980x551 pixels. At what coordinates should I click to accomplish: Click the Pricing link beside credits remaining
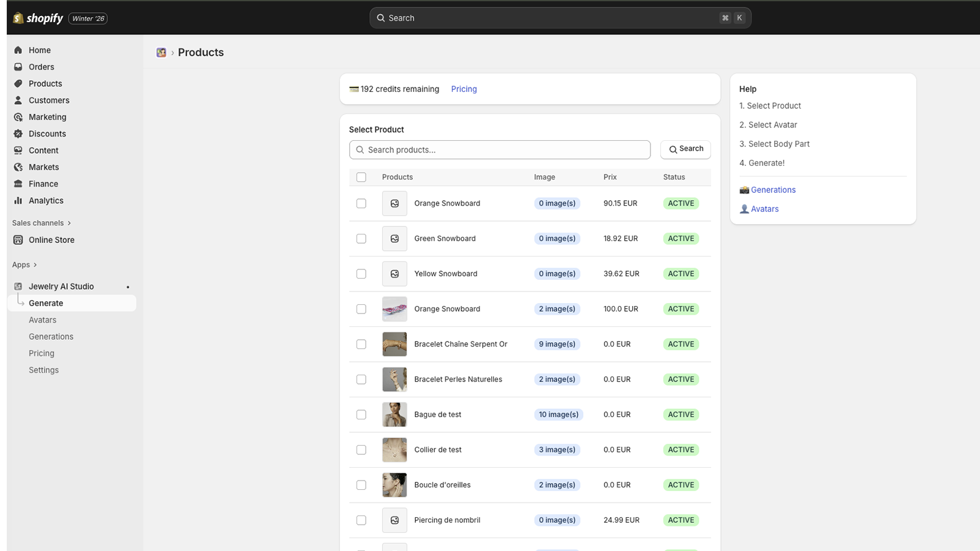[464, 89]
